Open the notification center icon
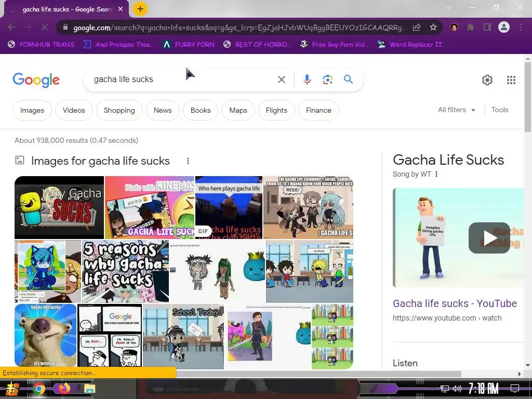This screenshot has height=399, width=532. [x=515, y=388]
